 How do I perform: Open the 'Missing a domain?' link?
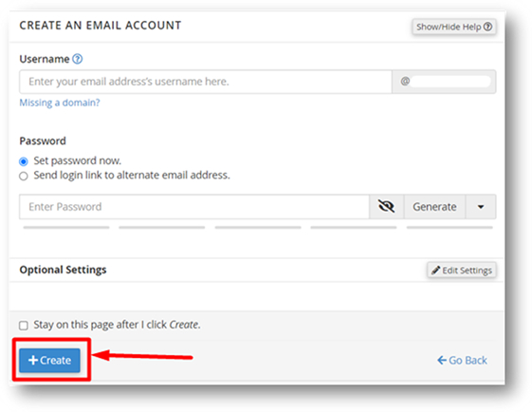pos(60,103)
